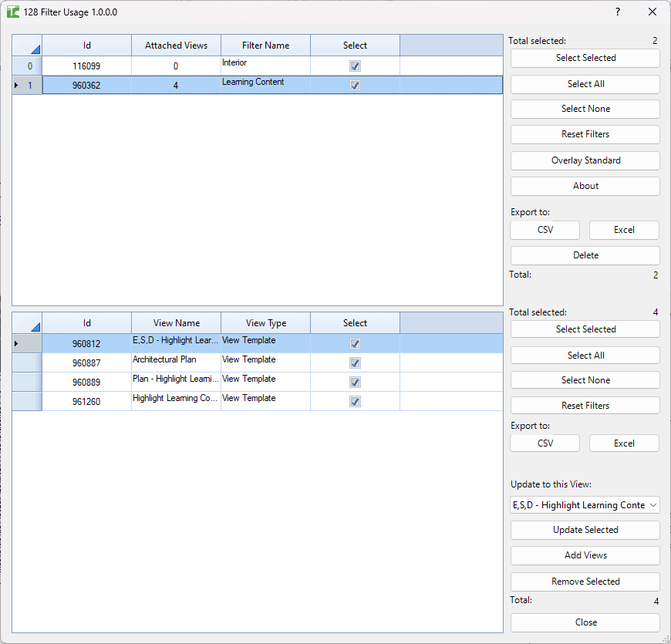Click the top Reset Filters button

tap(585, 134)
